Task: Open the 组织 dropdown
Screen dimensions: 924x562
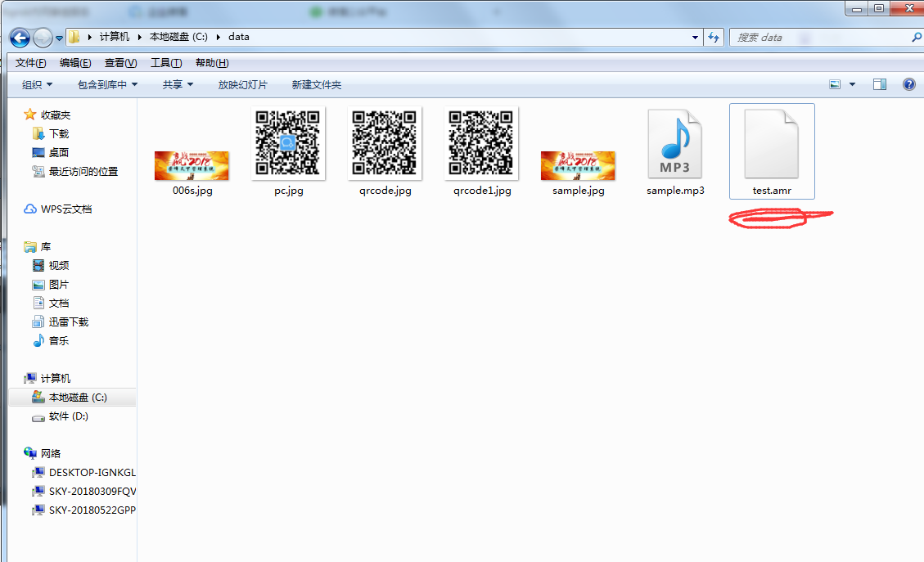Action: coord(37,85)
